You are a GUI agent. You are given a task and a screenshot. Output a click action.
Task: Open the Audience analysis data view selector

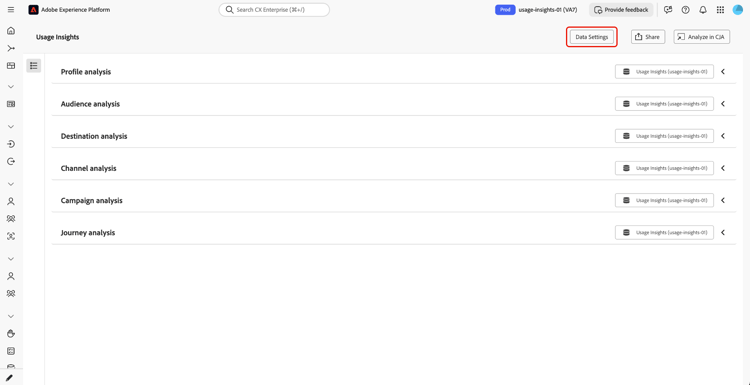point(664,104)
